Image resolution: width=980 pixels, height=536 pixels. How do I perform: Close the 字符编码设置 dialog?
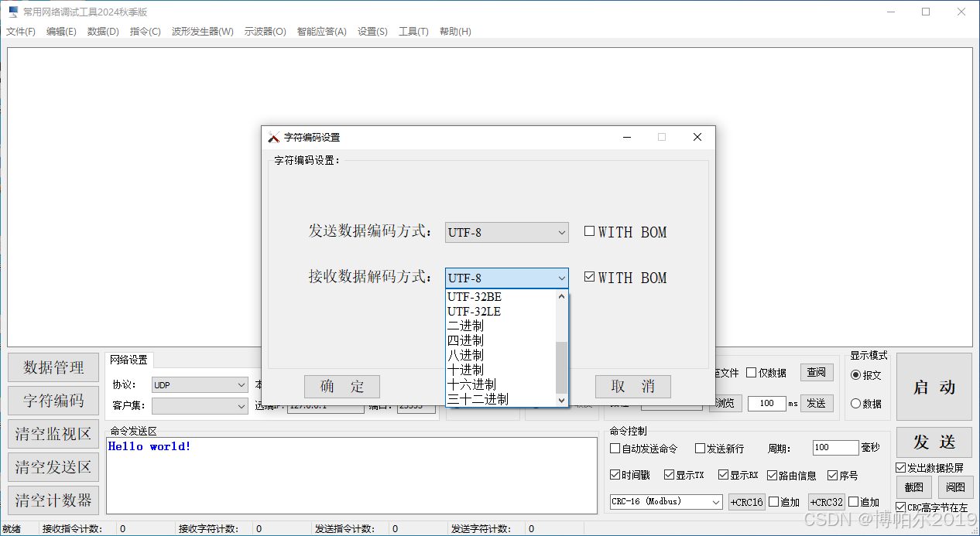point(697,137)
